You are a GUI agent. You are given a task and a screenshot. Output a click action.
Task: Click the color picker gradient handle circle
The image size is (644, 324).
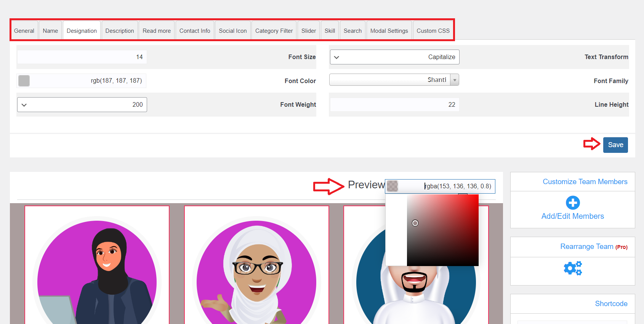click(415, 223)
